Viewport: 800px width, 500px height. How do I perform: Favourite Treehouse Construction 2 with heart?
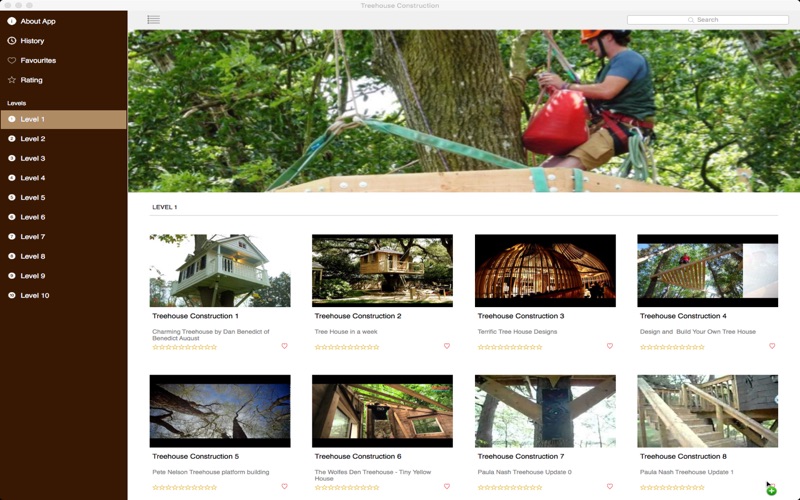447,346
